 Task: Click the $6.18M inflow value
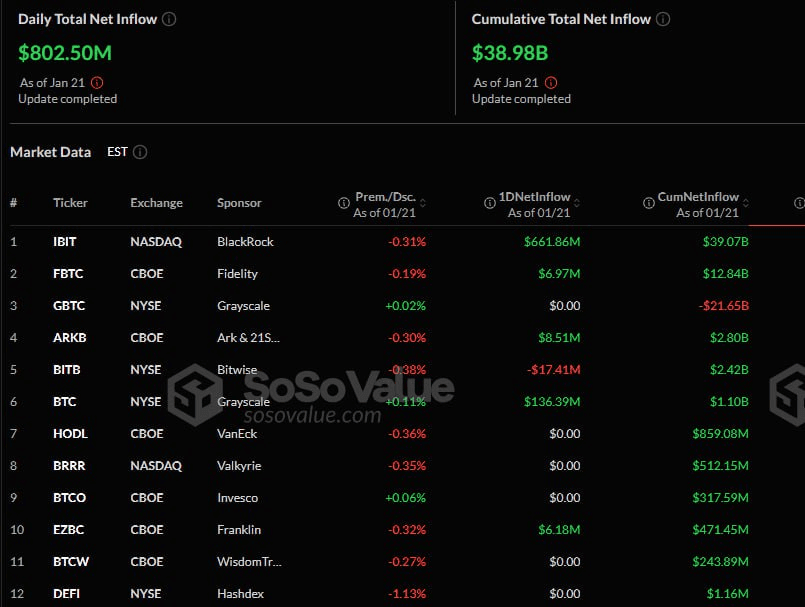[x=559, y=529]
